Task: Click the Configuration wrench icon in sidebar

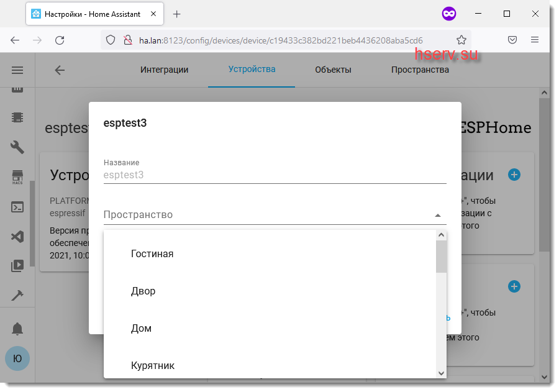Action: click(x=17, y=147)
